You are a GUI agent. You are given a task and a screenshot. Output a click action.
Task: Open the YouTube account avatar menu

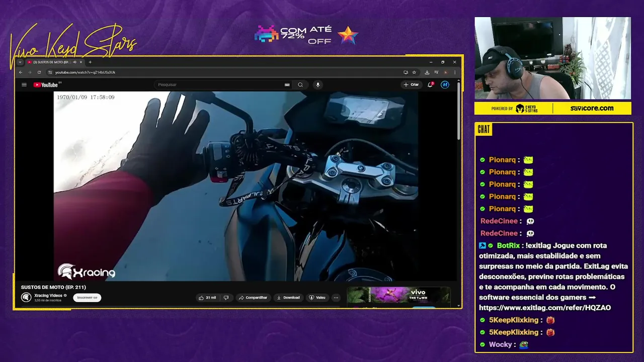(445, 84)
